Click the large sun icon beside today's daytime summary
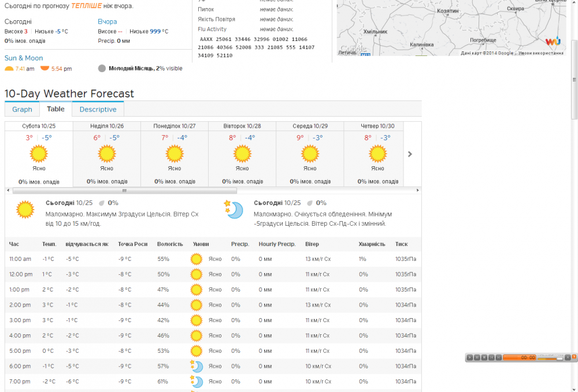Screen dimensions: 578x392 click(25, 210)
